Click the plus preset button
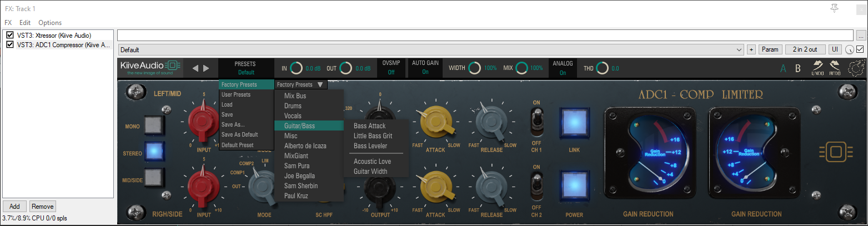This screenshot has height=226, width=868. point(751,49)
